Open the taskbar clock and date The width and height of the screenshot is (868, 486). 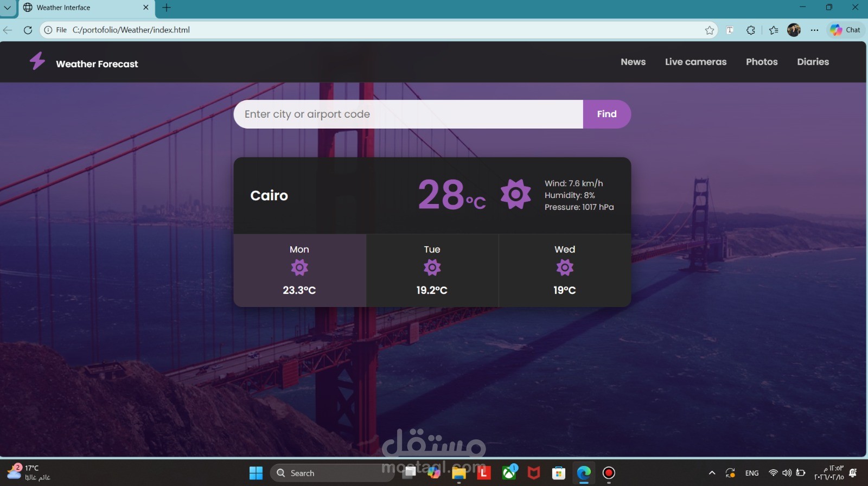coord(829,473)
